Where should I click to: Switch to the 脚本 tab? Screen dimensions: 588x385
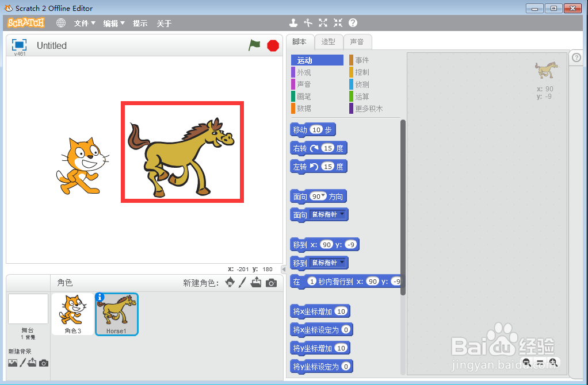pyautogui.click(x=299, y=41)
